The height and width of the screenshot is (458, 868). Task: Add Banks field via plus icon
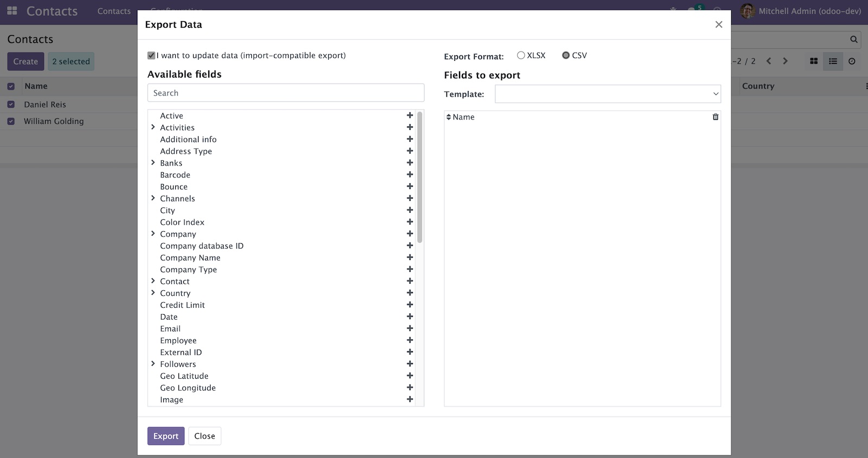click(410, 163)
